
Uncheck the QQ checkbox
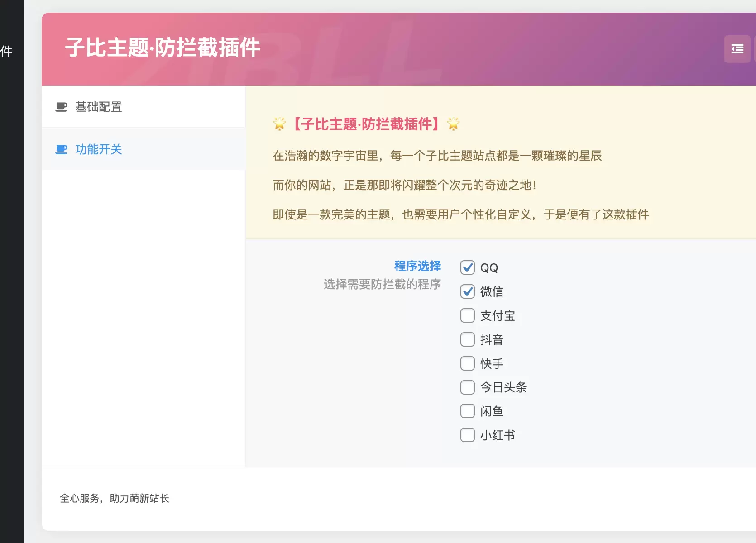[468, 267]
